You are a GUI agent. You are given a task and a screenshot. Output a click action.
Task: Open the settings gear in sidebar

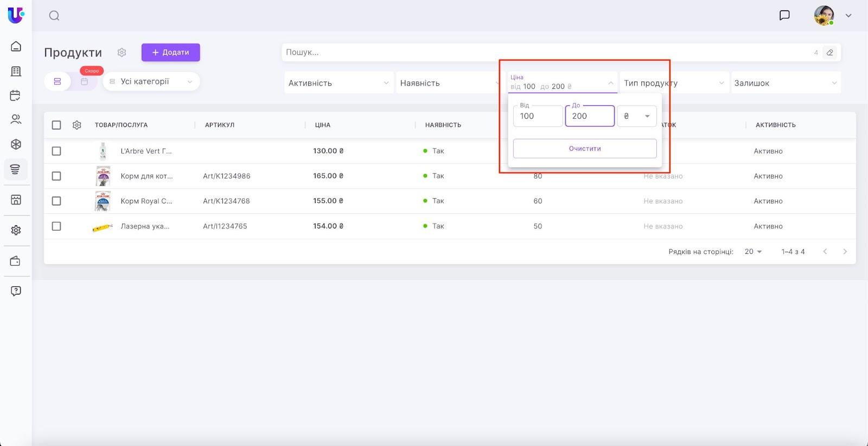tap(16, 230)
